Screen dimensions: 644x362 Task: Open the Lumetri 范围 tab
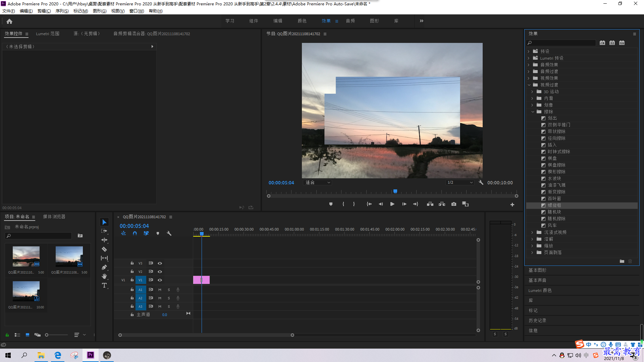pyautogui.click(x=48, y=34)
